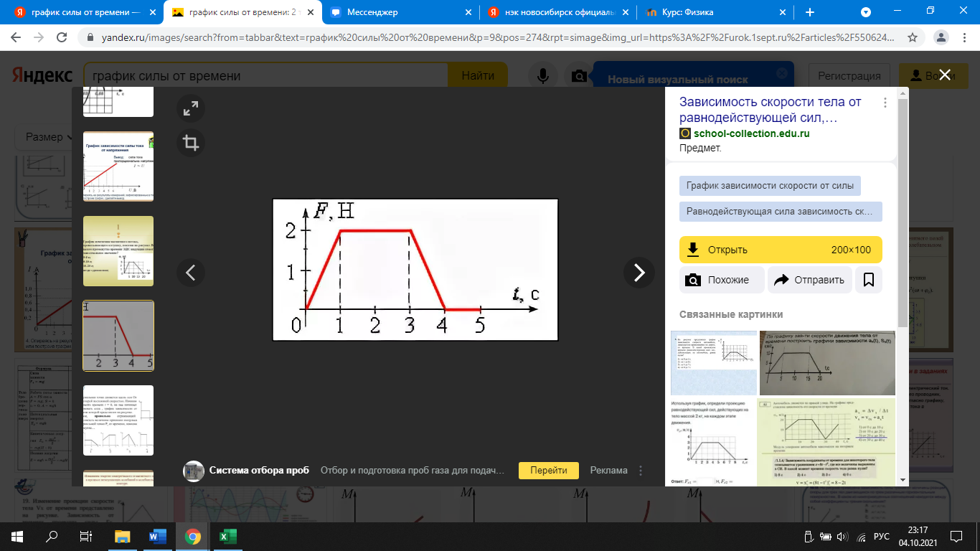Close the Мессенджер tab
Viewport: 980px width, 551px height.
(468, 12)
